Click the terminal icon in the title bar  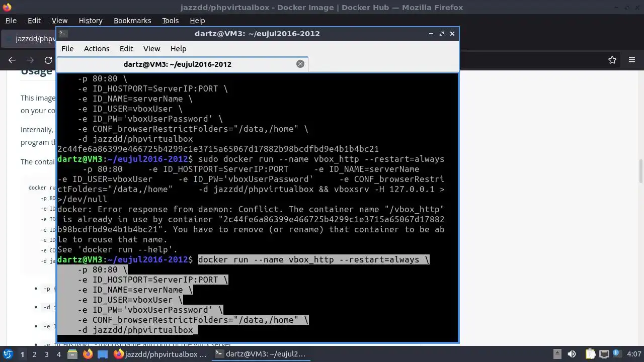pos(63,33)
